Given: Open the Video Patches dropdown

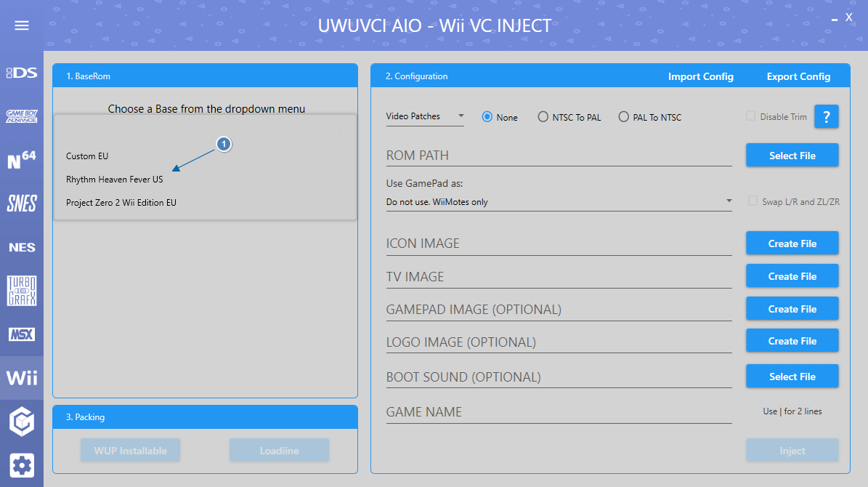Looking at the screenshot, I should tap(425, 116).
